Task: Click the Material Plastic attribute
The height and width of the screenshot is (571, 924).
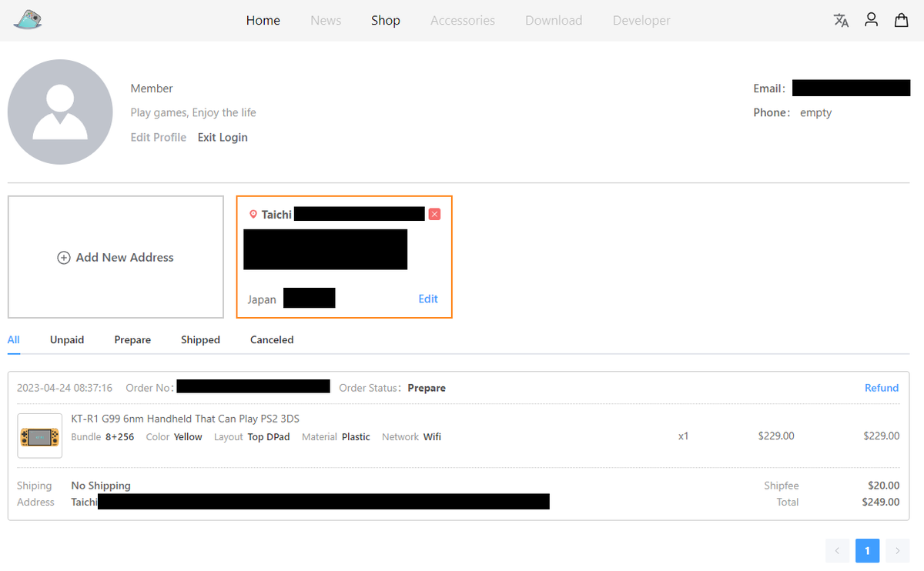Action: tap(336, 437)
